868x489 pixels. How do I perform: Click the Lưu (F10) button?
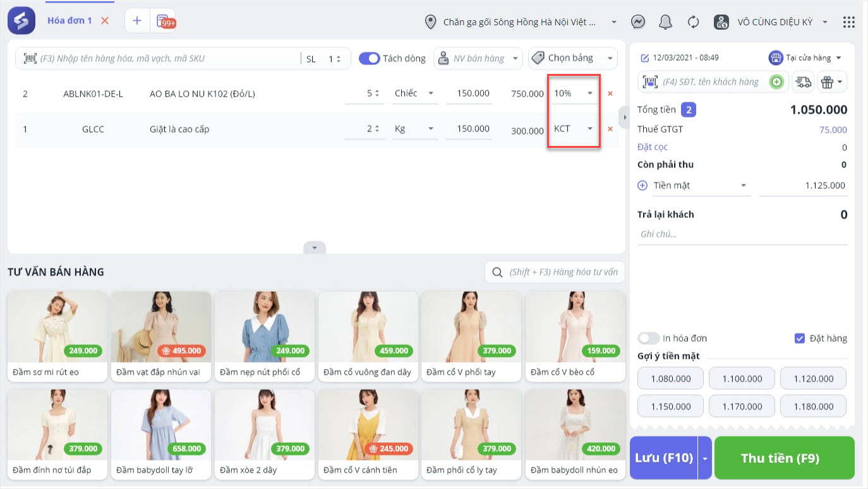663,458
